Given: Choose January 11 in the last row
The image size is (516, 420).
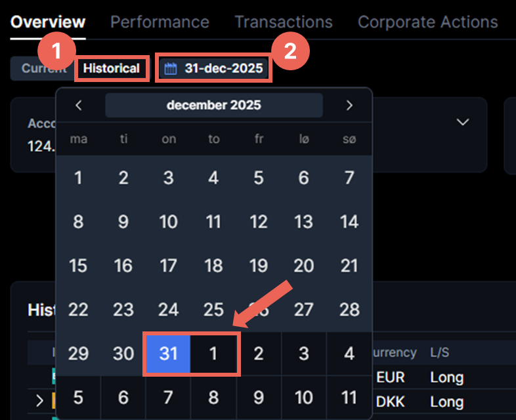Looking at the screenshot, I should click(349, 398).
